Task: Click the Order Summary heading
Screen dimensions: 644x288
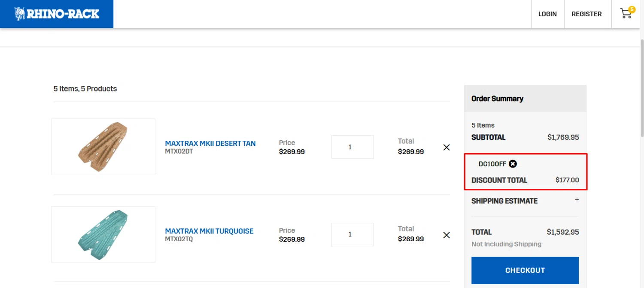Action: tap(497, 99)
